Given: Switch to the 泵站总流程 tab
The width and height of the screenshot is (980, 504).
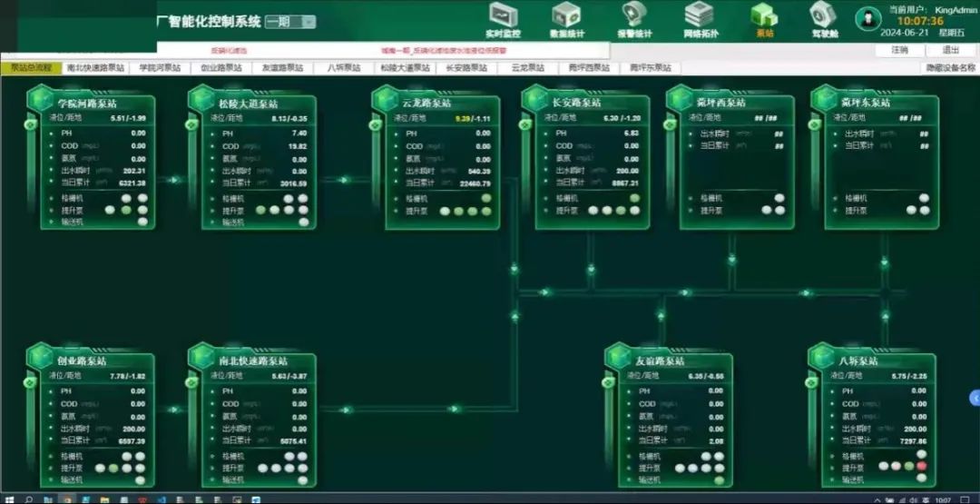Looking at the screenshot, I should click(31, 68).
